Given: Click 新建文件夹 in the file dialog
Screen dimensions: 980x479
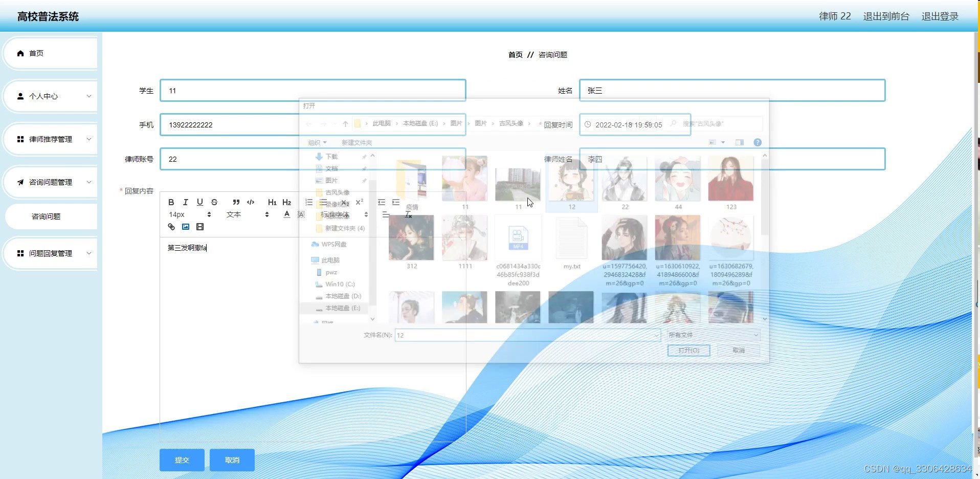Looking at the screenshot, I should coord(357,143).
